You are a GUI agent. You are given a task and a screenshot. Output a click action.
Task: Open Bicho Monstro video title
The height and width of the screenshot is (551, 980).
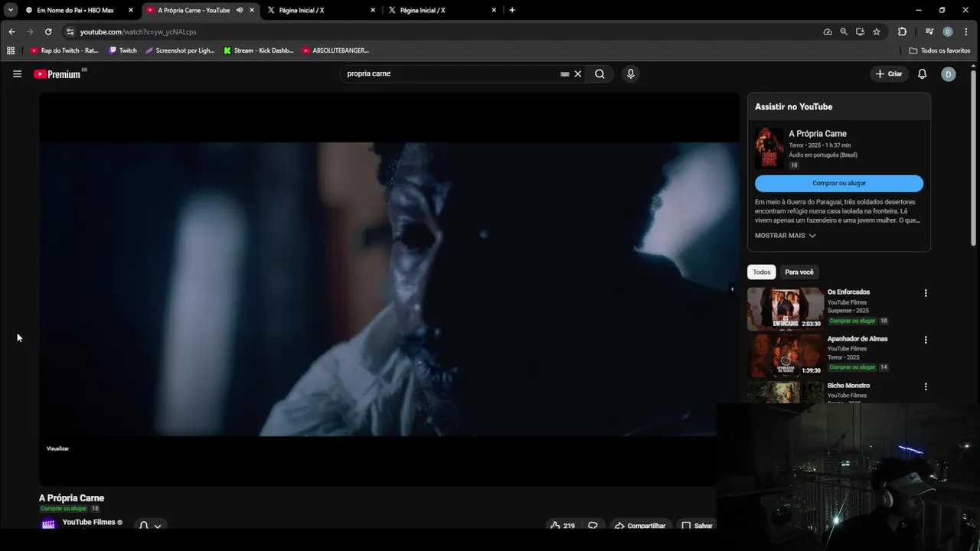(848, 386)
